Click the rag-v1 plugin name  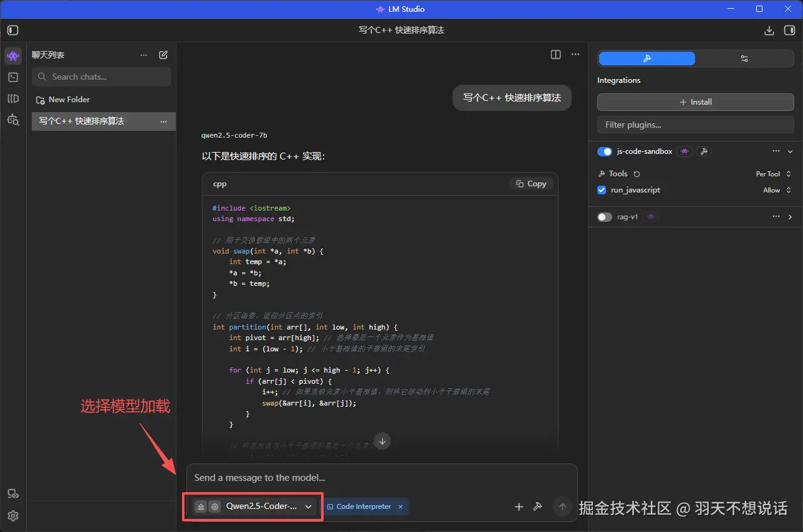coord(627,217)
